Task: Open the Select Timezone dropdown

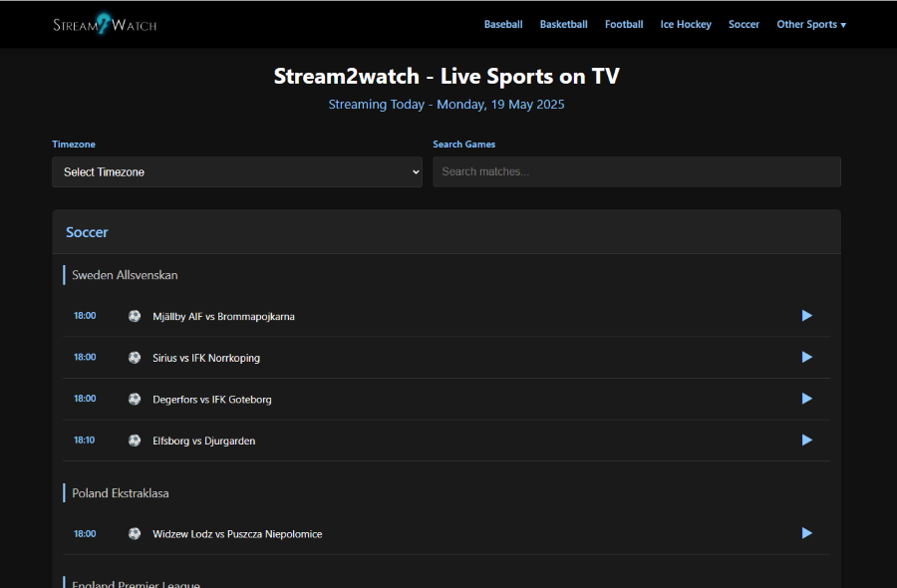Action: tap(237, 172)
